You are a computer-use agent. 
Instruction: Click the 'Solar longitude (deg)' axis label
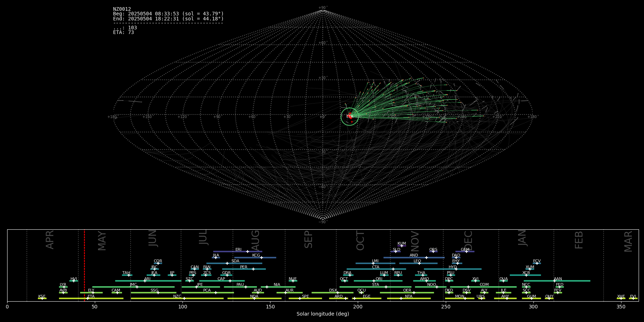coord(323,314)
